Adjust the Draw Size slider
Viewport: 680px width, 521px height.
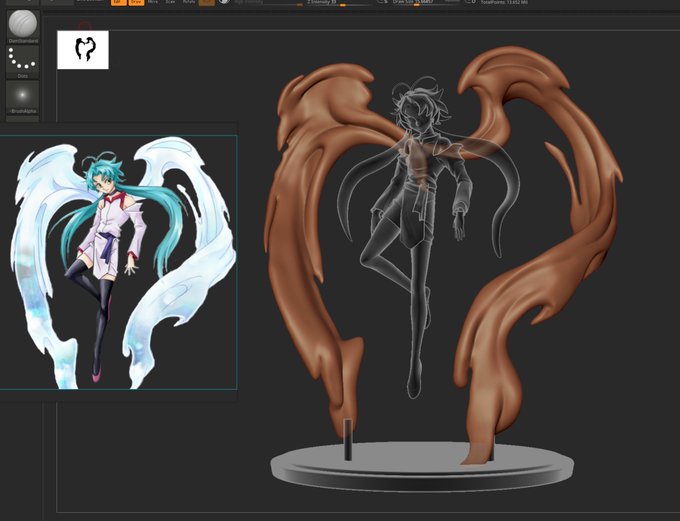(x=426, y=3)
